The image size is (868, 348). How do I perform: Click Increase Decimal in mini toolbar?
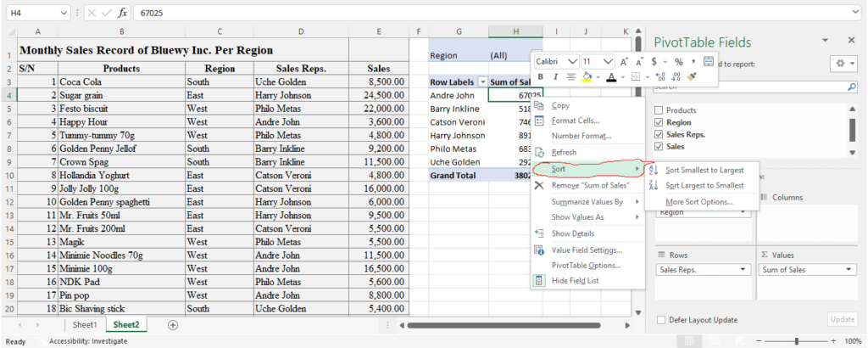(x=659, y=76)
